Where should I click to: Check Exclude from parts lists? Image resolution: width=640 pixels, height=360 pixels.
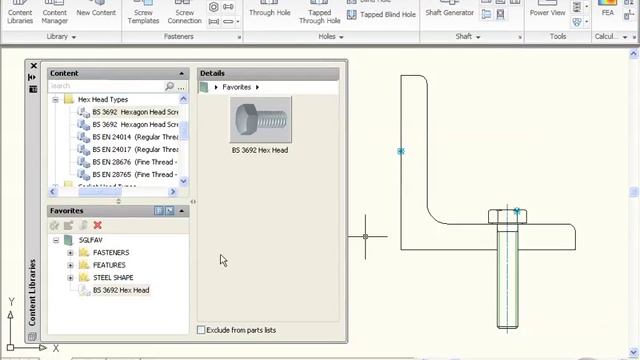coord(201,330)
